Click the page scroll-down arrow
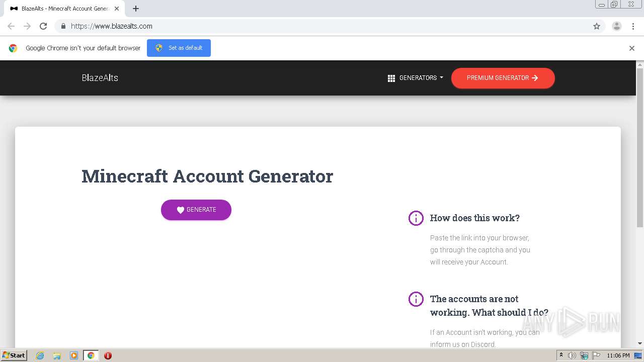The image size is (644, 362). pos(640,343)
